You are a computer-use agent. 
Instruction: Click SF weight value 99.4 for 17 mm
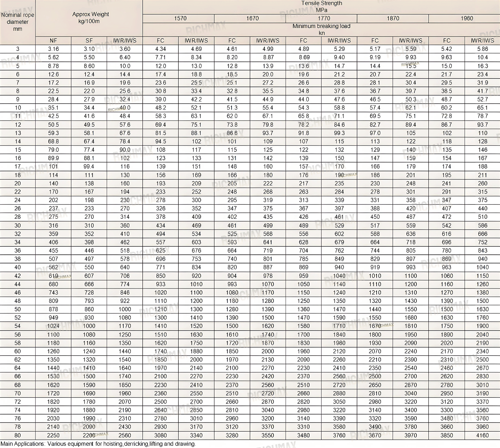pyautogui.click(x=89, y=166)
